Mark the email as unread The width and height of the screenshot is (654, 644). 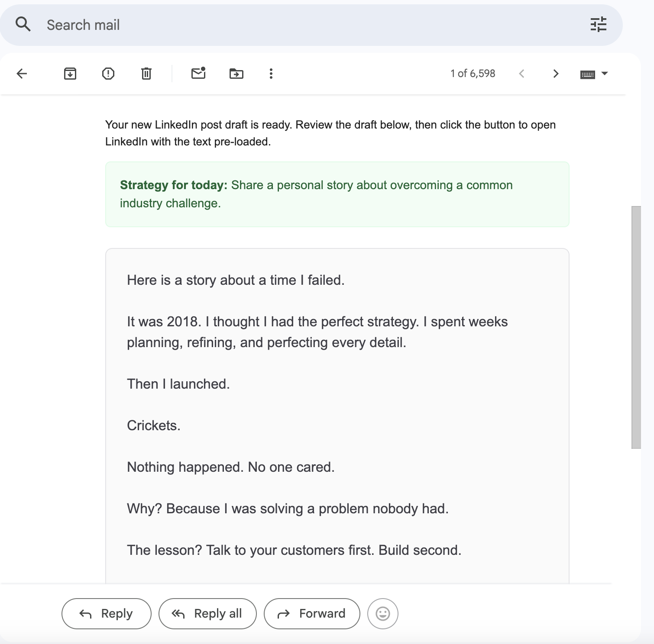click(198, 74)
